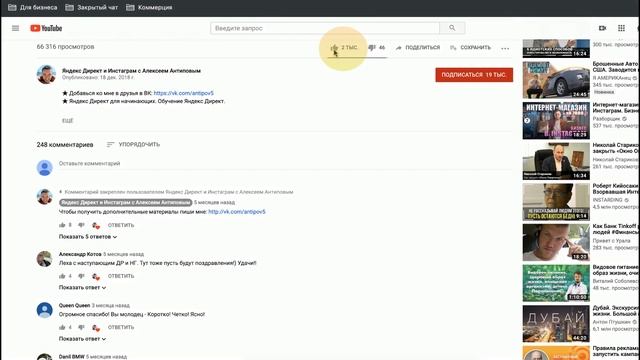Open the Коммерция bookmark folder

pos(149,7)
